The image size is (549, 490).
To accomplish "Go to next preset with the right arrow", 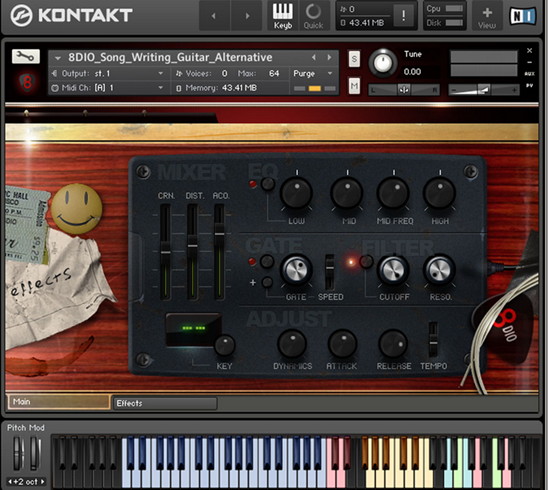I will (247, 16).
